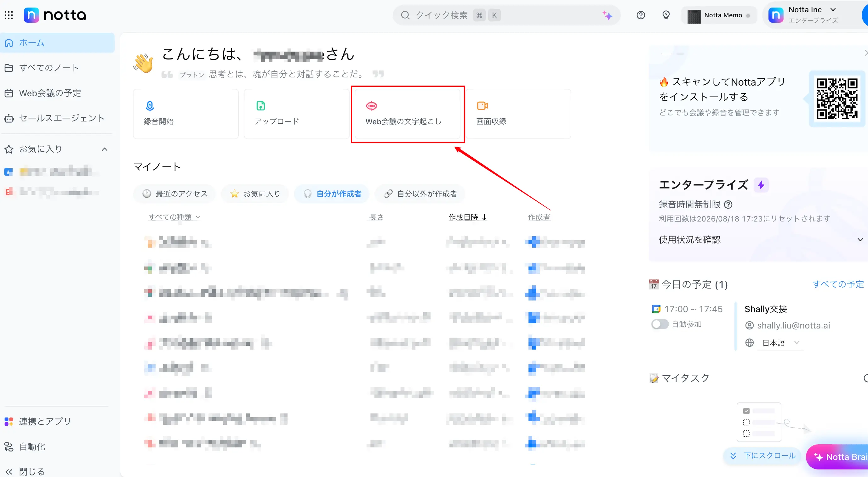The width and height of the screenshot is (868, 477).
Task: Open すべての予定 link
Action: coord(838,284)
